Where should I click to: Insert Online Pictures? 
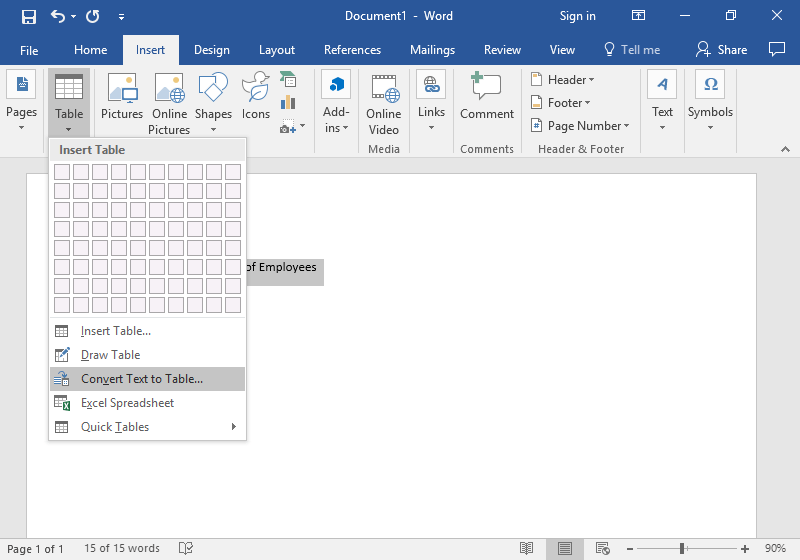(169, 104)
